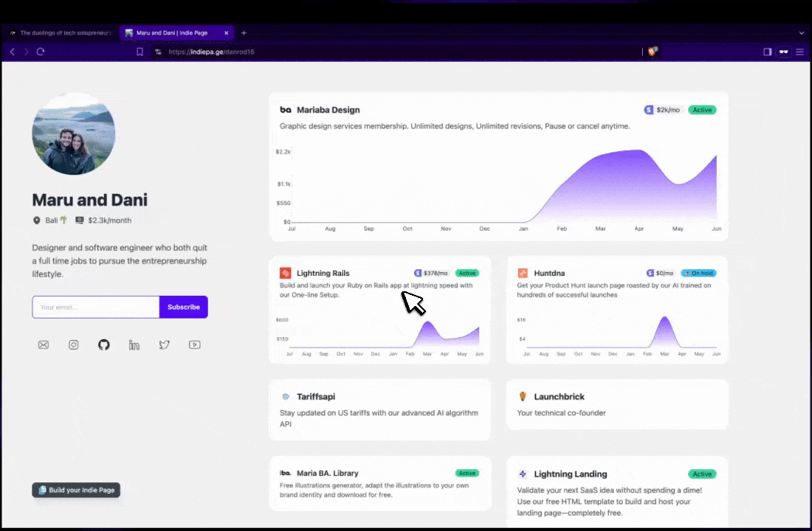The width and height of the screenshot is (812, 531).
Task: Click the Build your Indie Page button
Action: [76, 490]
